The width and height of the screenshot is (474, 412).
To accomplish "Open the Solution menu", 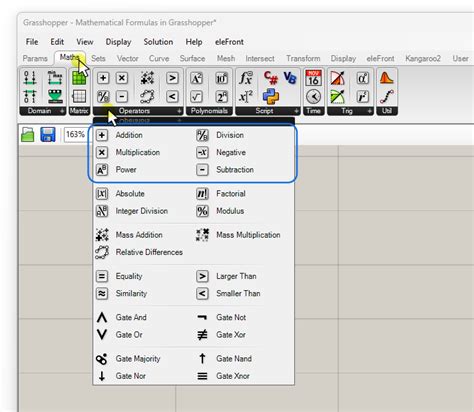I will click(158, 42).
